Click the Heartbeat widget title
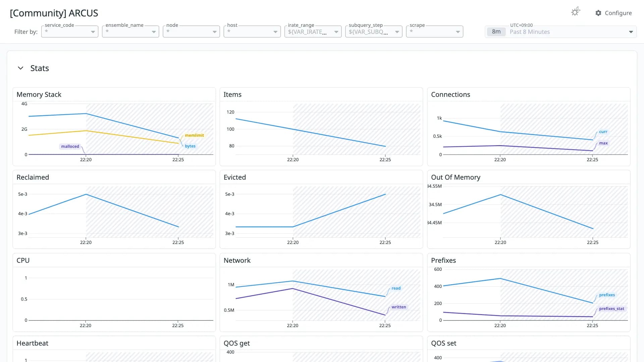Image resolution: width=644 pixels, height=362 pixels. click(x=32, y=343)
